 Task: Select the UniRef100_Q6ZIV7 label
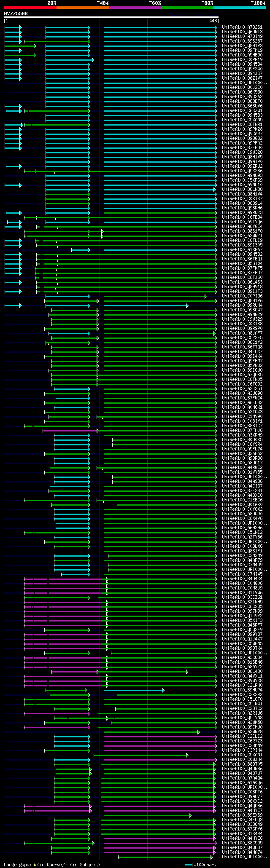coord(242,78)
